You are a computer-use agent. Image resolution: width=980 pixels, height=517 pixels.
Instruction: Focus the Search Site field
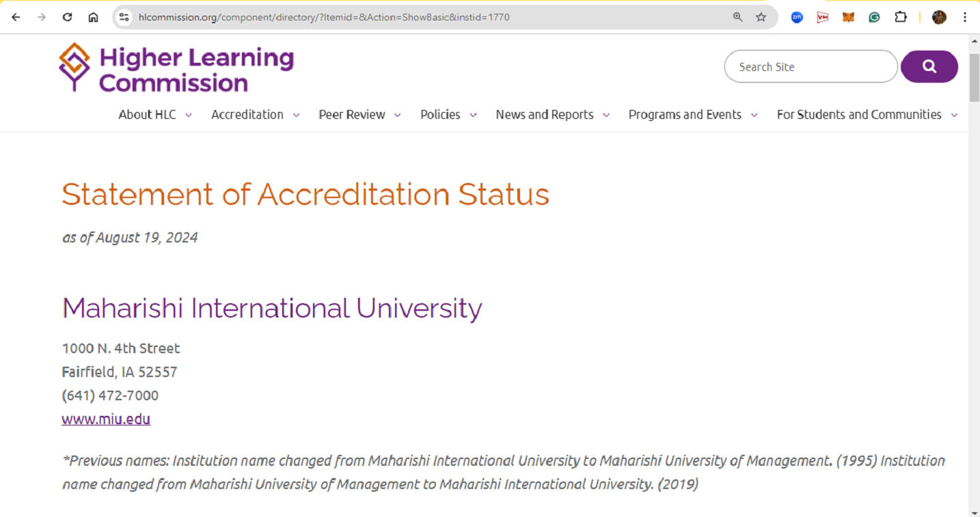811,66
